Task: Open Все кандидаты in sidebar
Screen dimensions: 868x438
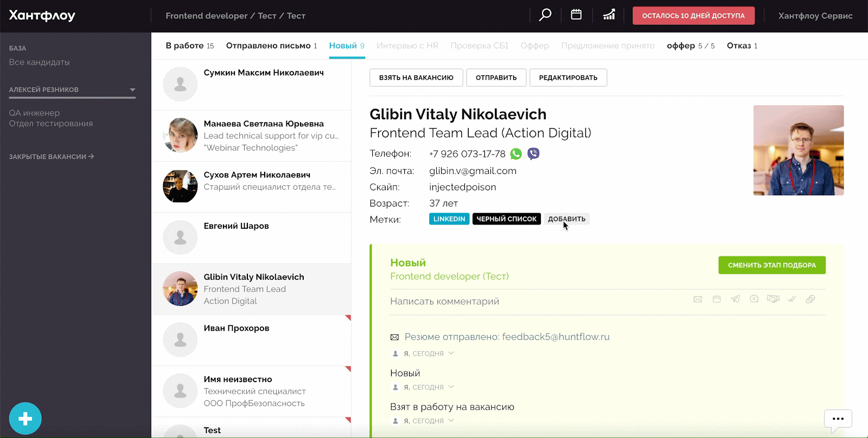Action: tap(39, 62)
